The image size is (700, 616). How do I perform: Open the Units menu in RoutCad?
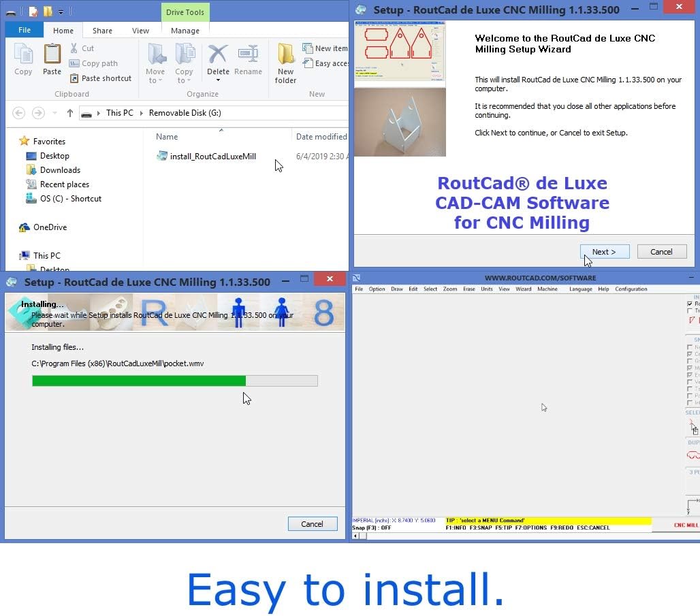(x=487, y=289)
